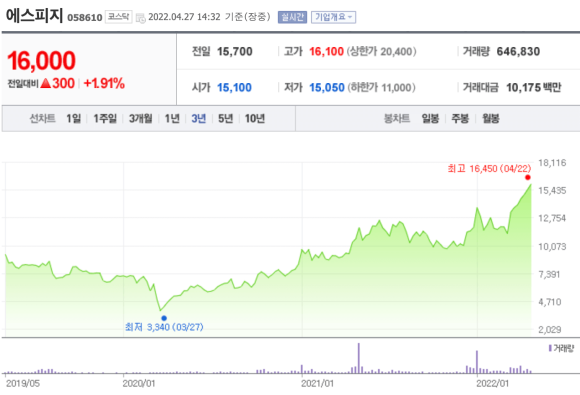Image resolution: width=580 pixels, height=395 pixels.
Task: Open the 기업개요 dropdown
Action: point(333,17)
